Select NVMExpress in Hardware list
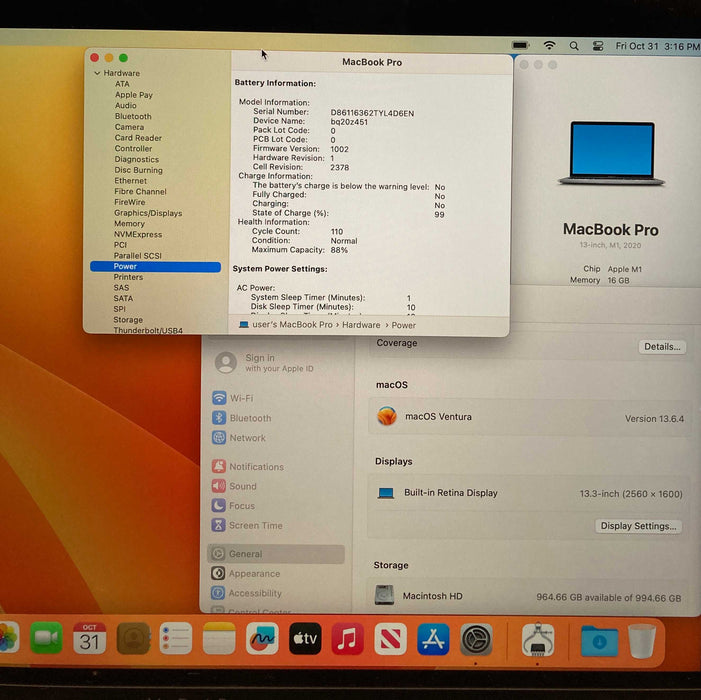This screenshot has width=701, height=700. [x=138, y=234]
